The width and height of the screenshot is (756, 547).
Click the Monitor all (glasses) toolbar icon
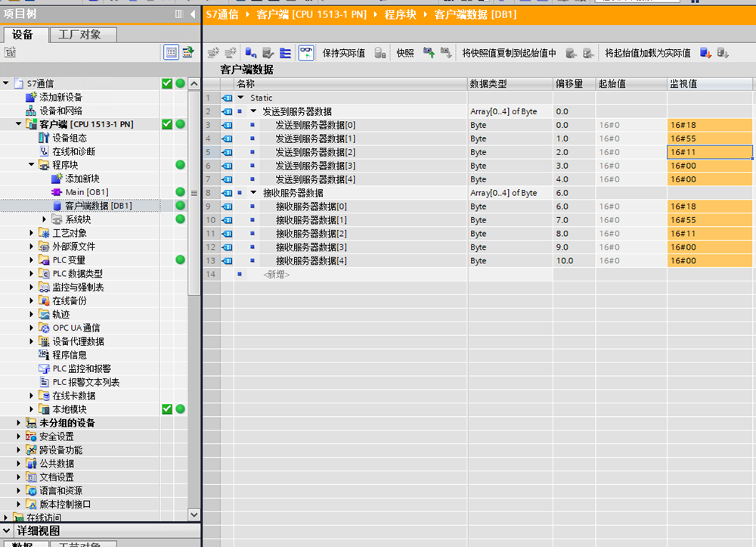point(306,53)
